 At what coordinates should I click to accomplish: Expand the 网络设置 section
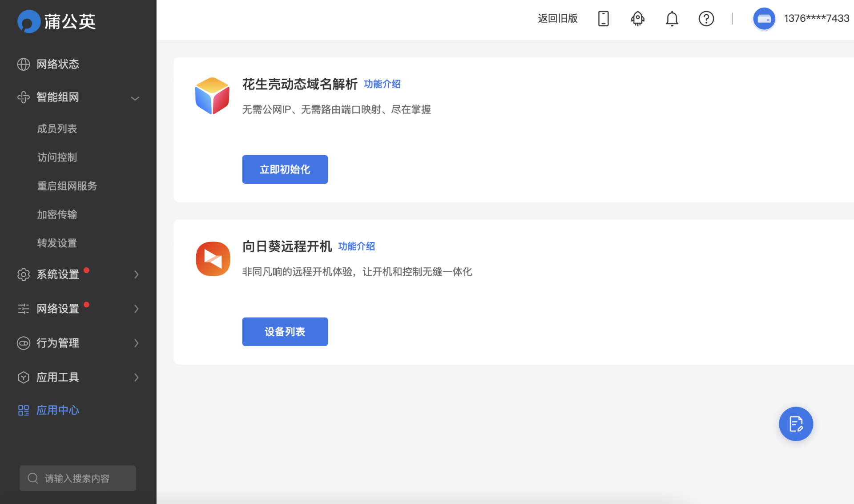coord(136,308)
